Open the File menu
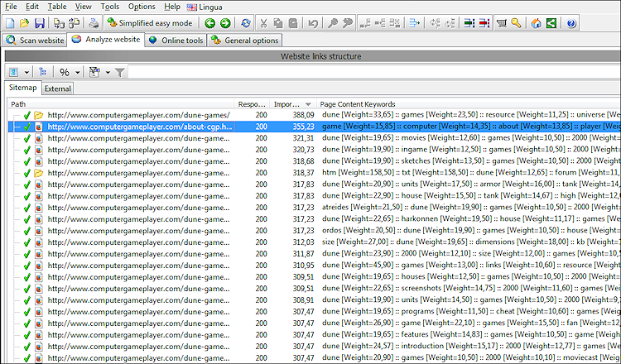Image resolution: width=621 pixels, height=364 pixels. [11, 7]
